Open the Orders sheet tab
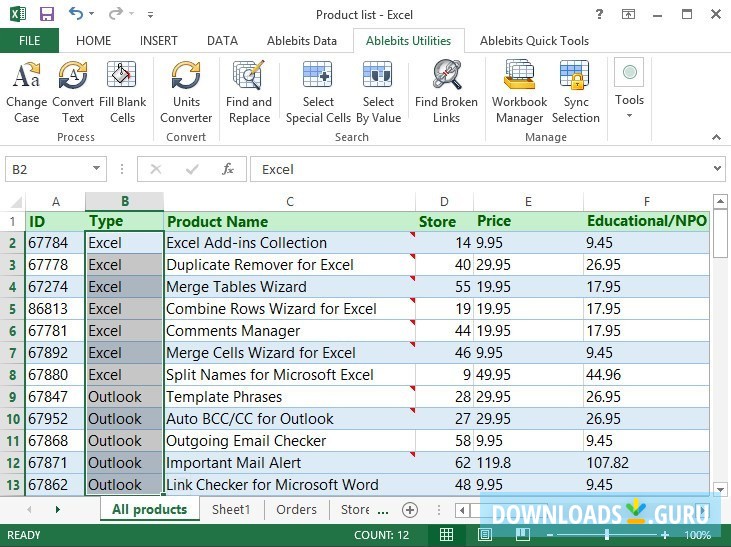731x547 pixels. tap(296, 510)
